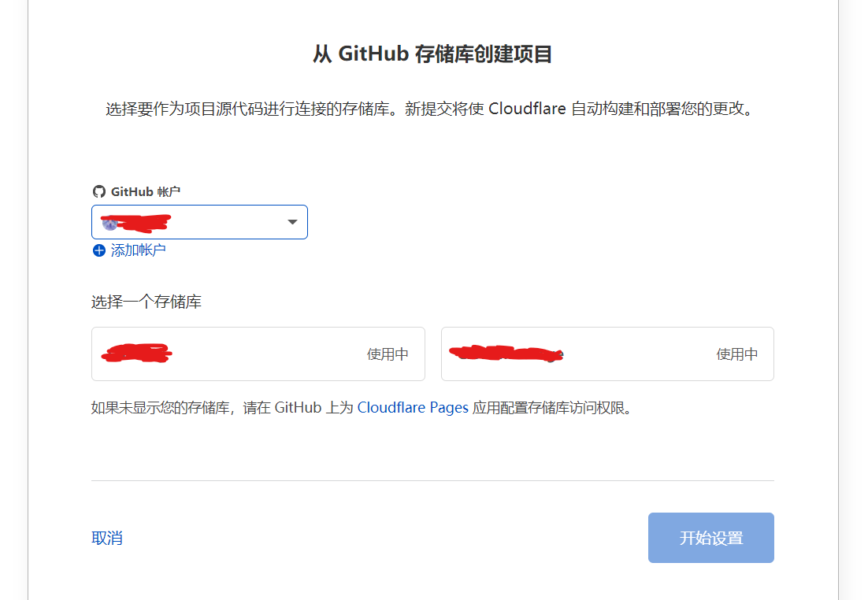The height and width of the screenshot is (600, 868).
Task: Click 使用中 status in the left repository card
Action: coord(388,354)
